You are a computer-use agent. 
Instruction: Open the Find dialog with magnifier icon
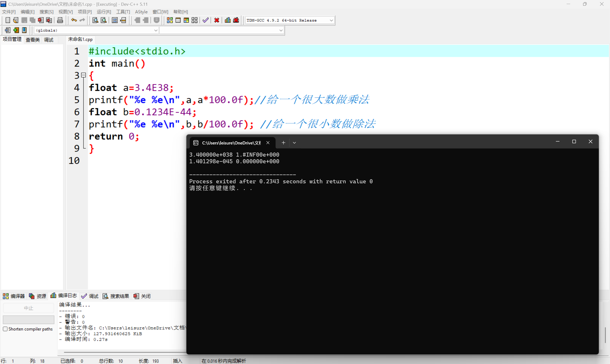(x=95, y=20)
